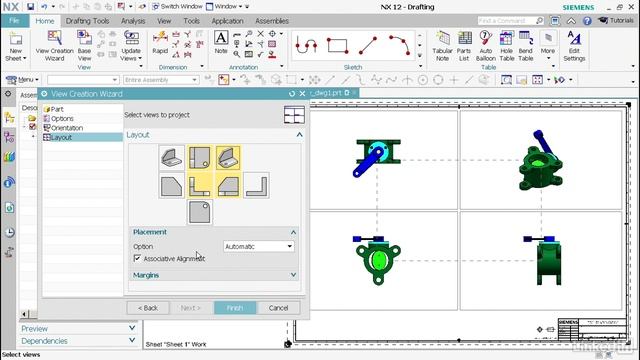Click the Undo arrow in title bar
The image size is (640, 360).
point(44,7)
